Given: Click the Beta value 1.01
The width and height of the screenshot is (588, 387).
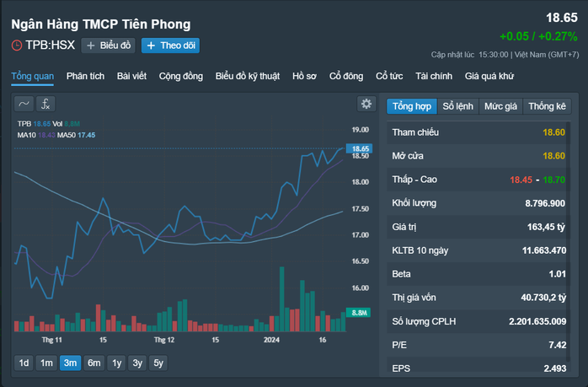Looking at the screenshot, I should coord(557,274).
